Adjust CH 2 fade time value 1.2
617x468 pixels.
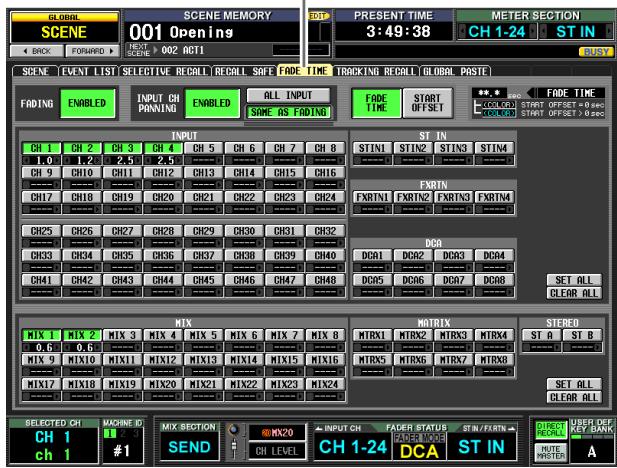(82, 161)
